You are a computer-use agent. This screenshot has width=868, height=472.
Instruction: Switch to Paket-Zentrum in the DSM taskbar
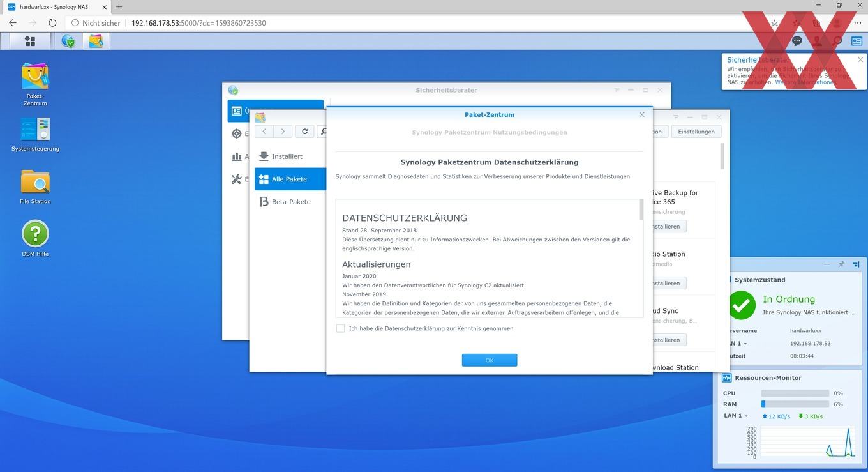[x=96, y=41]
